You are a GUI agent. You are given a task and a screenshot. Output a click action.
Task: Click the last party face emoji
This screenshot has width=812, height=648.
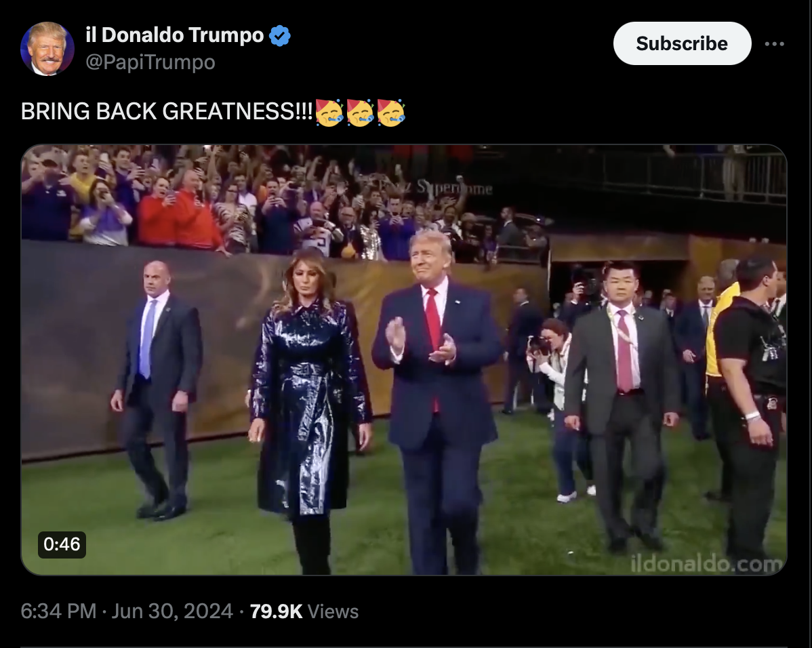point(391,112)
